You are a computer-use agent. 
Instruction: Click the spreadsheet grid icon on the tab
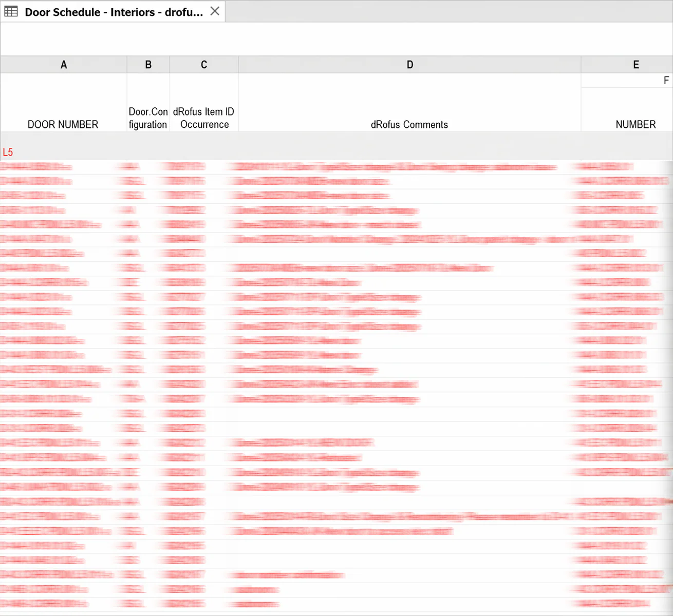point(11,11)
